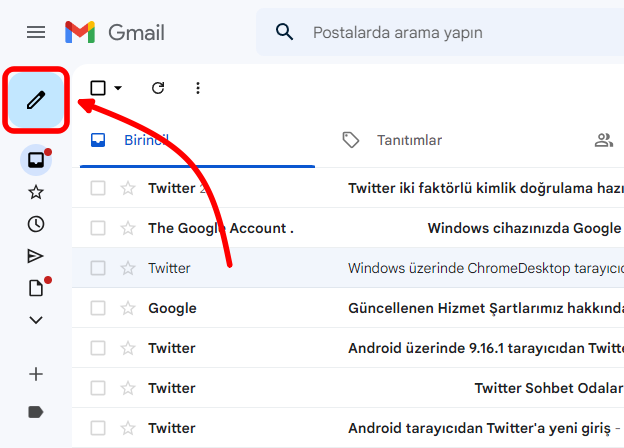
Task: Open Drafts document icon in sidebar
Action: (x=36, y=288)
